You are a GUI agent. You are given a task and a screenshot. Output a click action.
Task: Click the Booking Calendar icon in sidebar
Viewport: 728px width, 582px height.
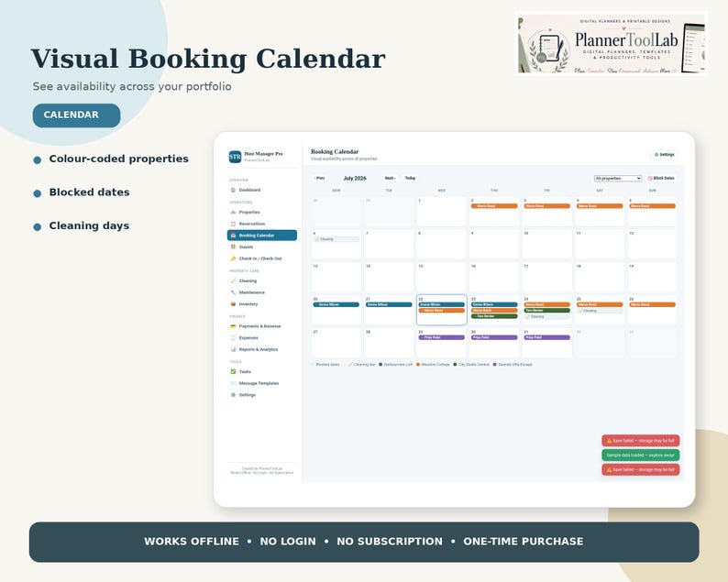tap(233, 236)
